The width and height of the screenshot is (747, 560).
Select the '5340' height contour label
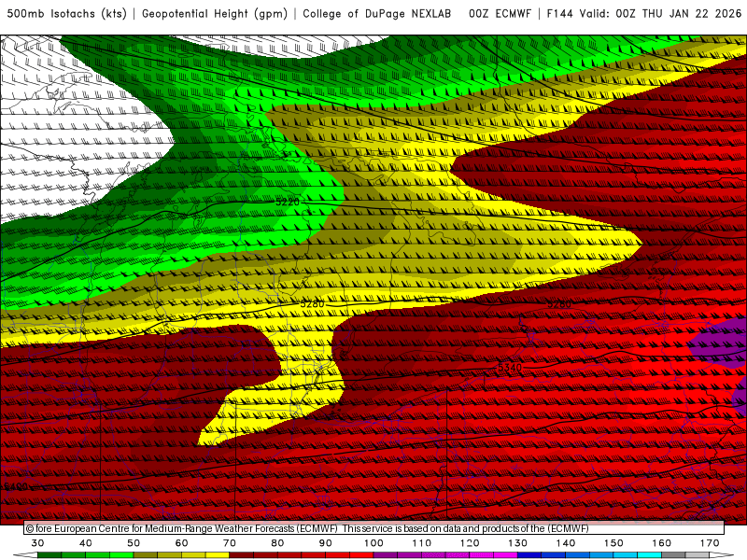(510, 368)
